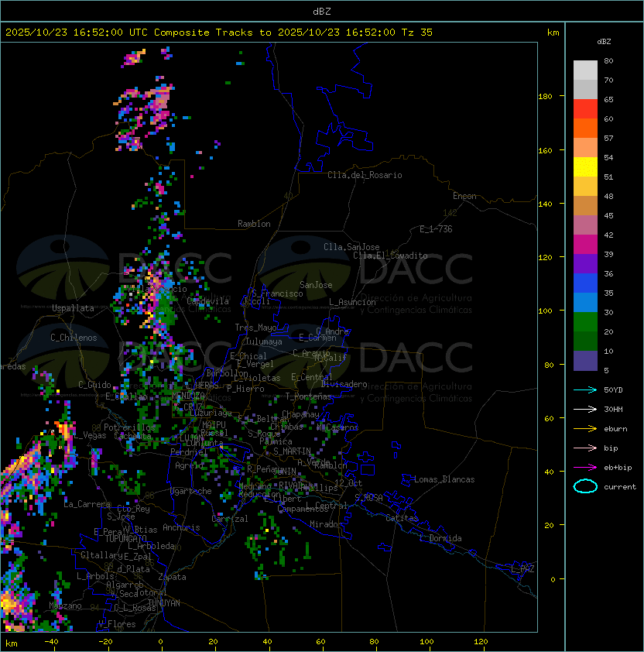This screenshot has height=652, width=644.
Task: Click the 'Tulumaya' place label
Action: 264,341
